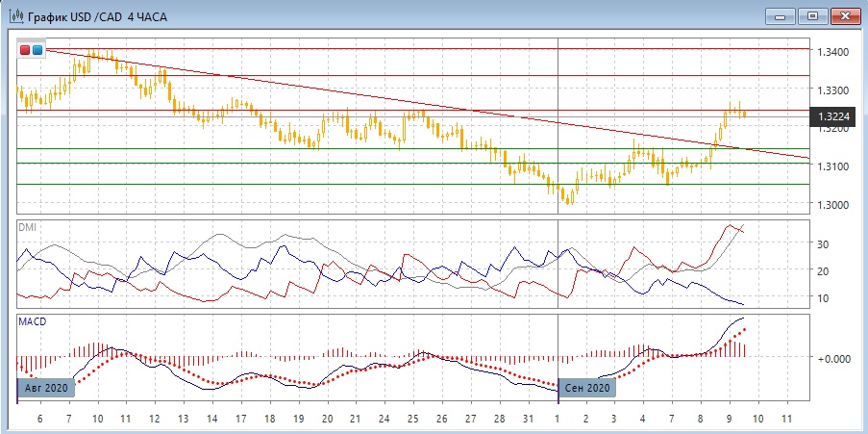Click the candlestick chart icon in title bar

point(15,15)
